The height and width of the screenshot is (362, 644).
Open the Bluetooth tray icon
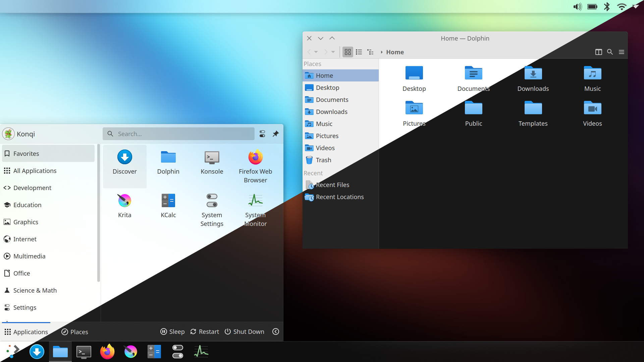tap(607, 7)
